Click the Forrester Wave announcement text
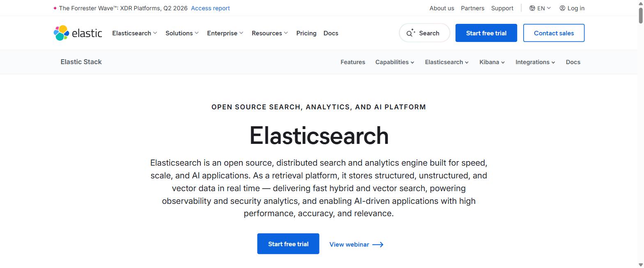 [123, 8]
